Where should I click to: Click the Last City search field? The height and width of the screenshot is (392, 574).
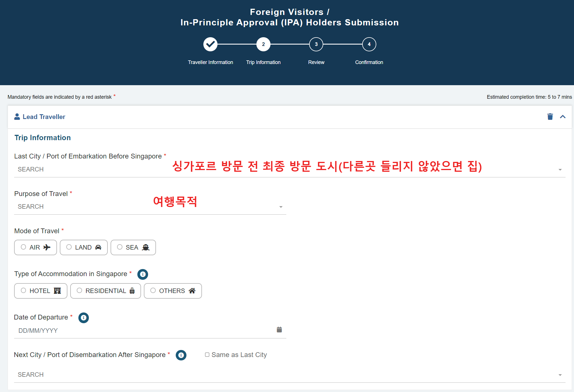(290, 169)
